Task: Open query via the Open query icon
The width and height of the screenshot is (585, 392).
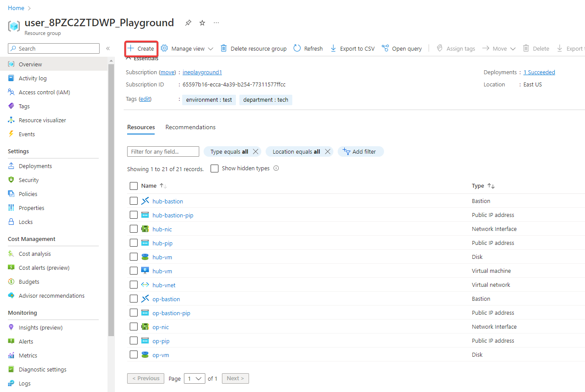Action: coord(385,48)
